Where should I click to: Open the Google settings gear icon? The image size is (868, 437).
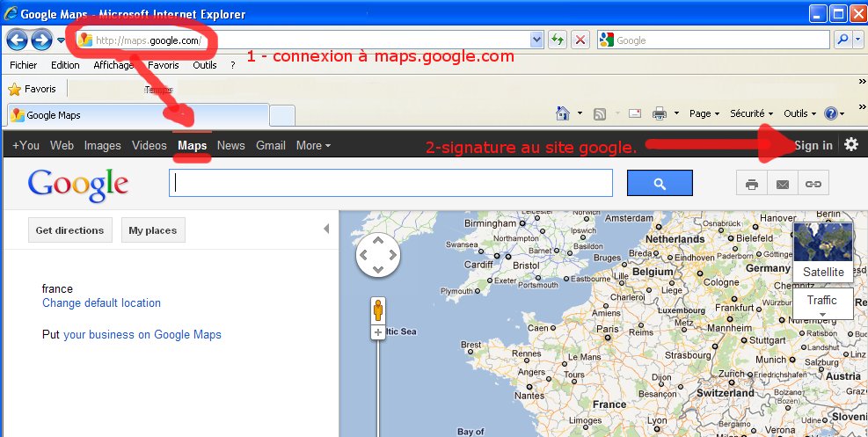(x=850, y=144)
